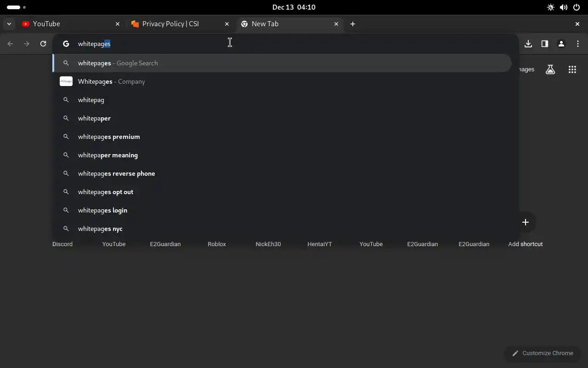Open the clock showing Dec 13 04:10
The height and width of the screenshot is (368, 588).
click(294, 7)
